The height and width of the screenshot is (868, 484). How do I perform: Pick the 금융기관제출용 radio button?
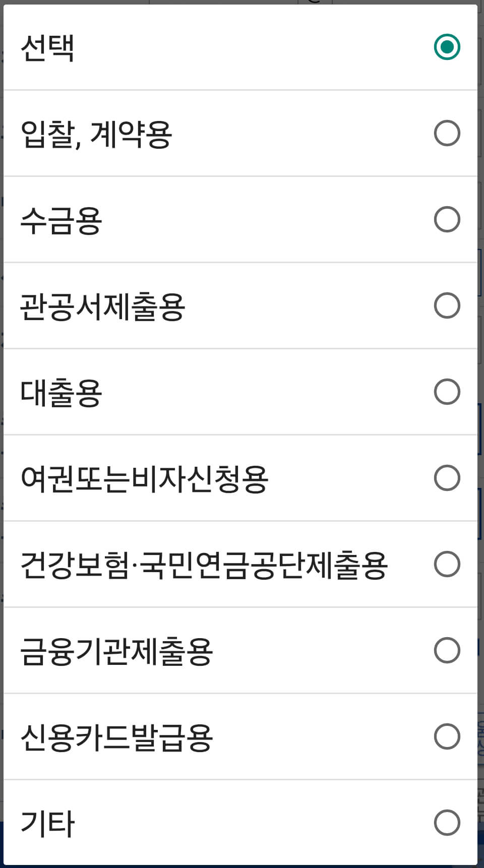(x=447, y=650)
